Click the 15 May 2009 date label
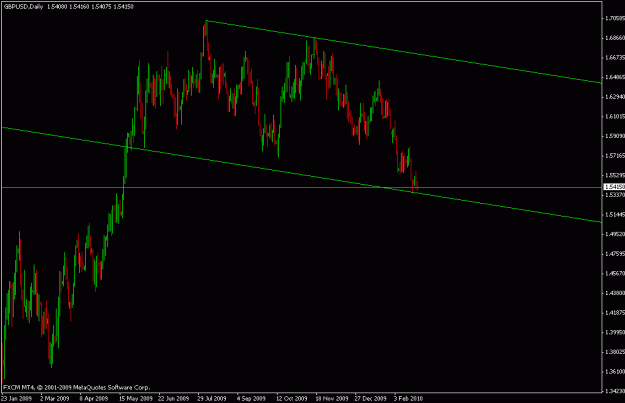The height and width of the screenshot is (403, 625). click(x=136, y=398)
